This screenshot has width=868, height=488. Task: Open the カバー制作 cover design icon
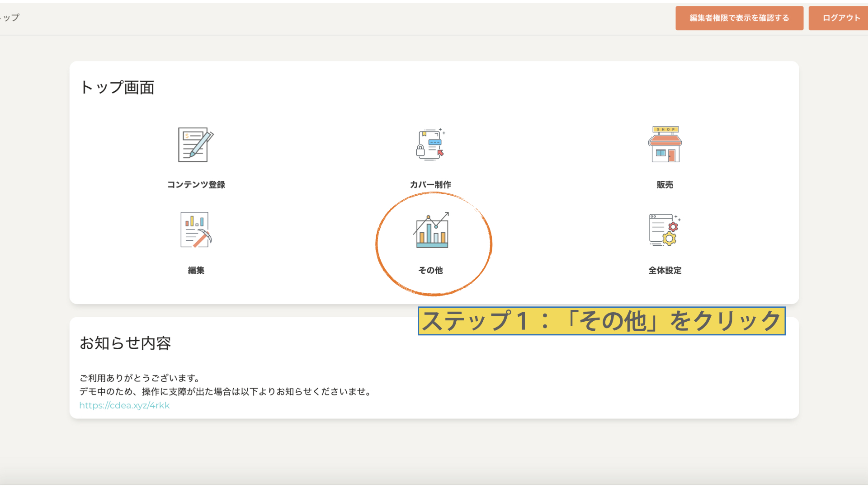[430, 145]
